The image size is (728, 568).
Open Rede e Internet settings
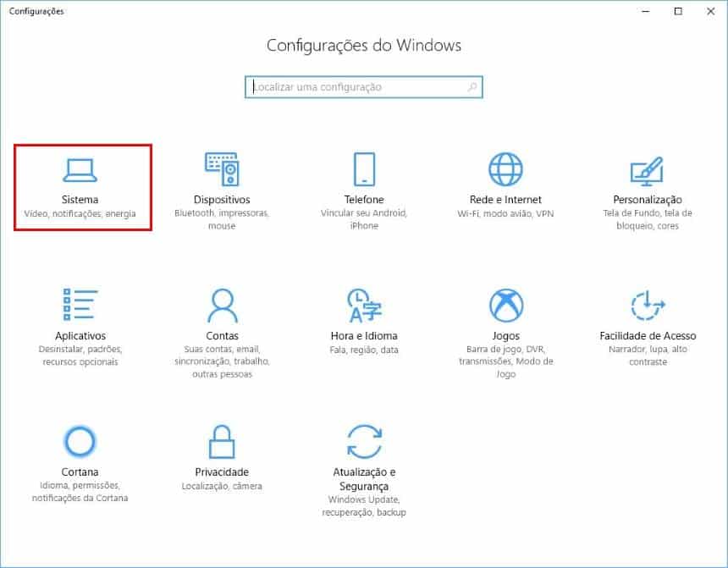pos(505,169)
